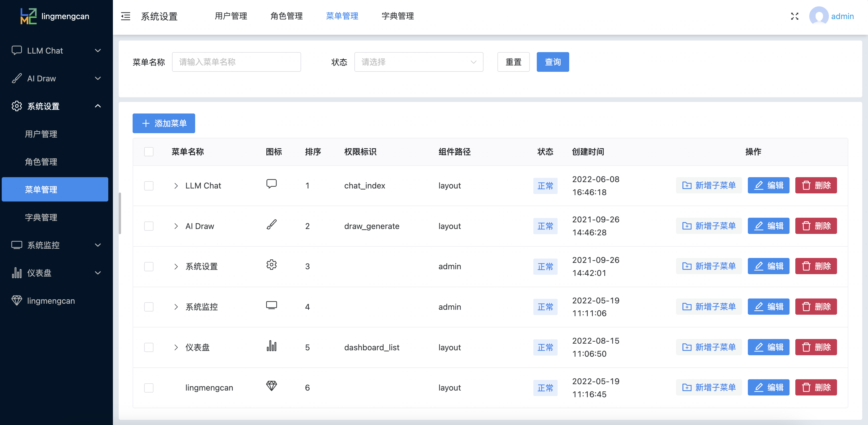Expand the 系统监控 table row
The width and height of the screenshot is (868, 425).
(x=176, y=307)
